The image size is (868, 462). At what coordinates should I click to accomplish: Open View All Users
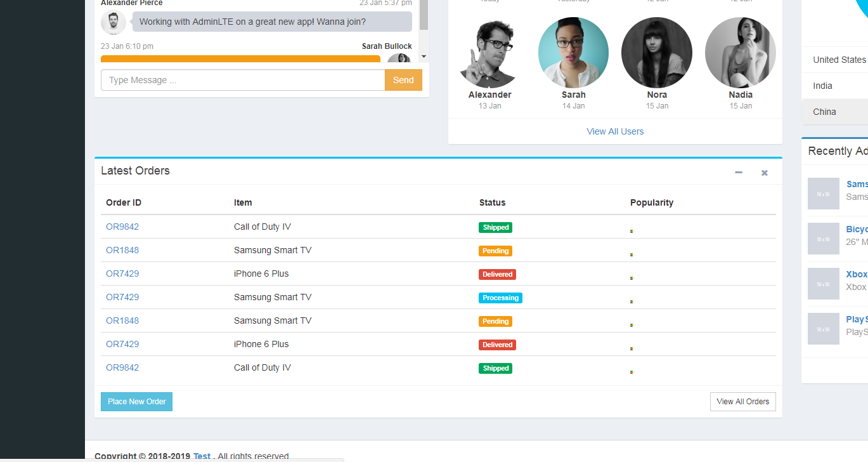(x=615, y=131)
